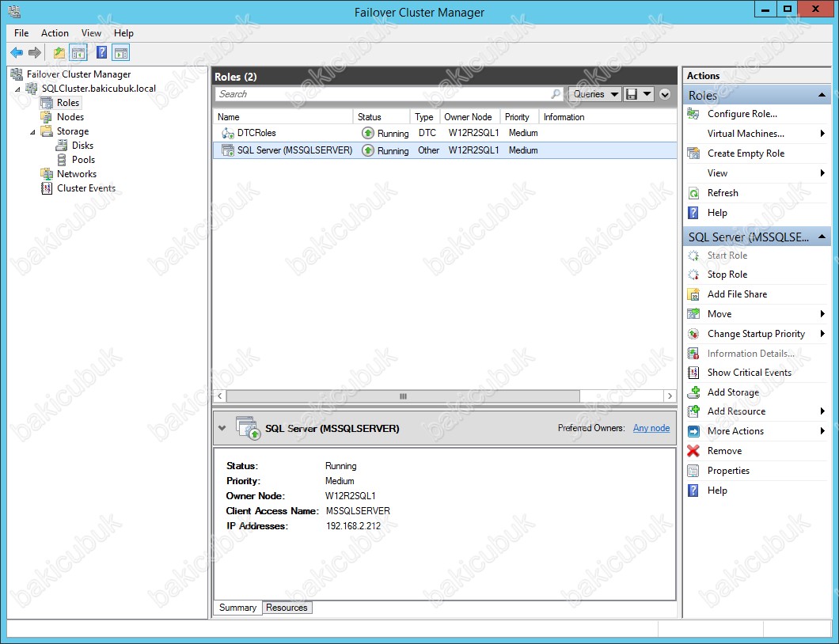Click the Any node preferred owners link
The height and width of the screenshot is (644, 839).
651,428
